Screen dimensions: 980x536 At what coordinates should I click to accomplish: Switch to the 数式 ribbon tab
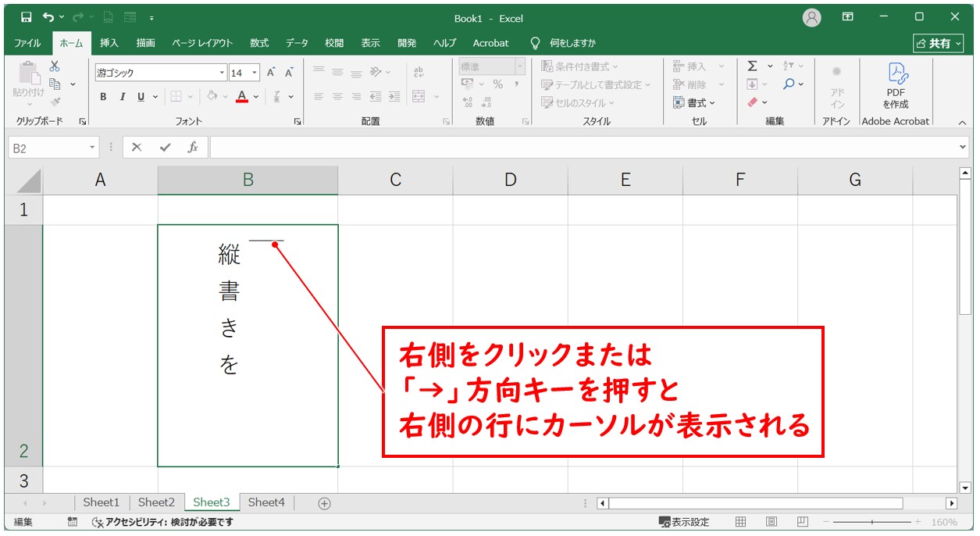click(x=259, y=43)
